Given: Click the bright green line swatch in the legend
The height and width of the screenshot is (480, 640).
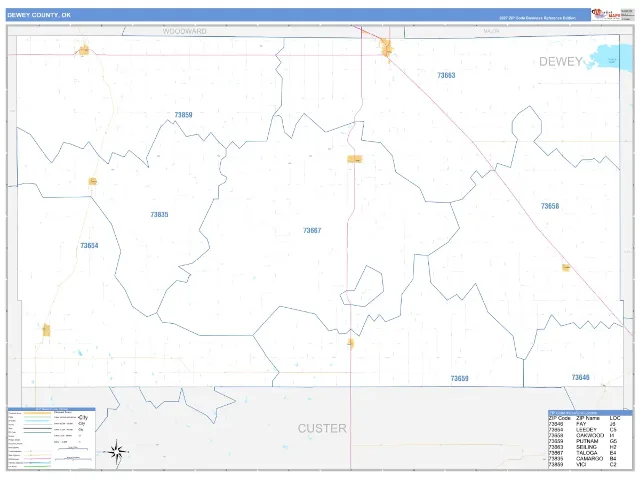Looking at the screenshot, I should (37, 466).
